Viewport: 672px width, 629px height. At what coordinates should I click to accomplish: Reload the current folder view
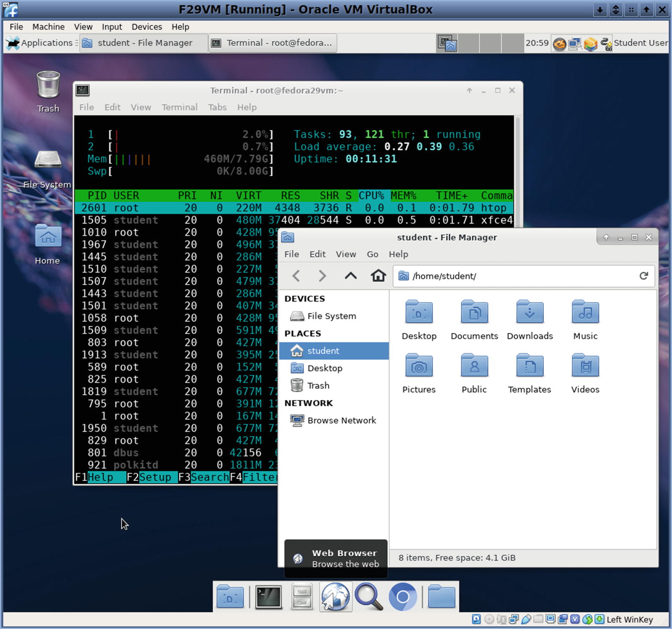(x=643, y=276)
